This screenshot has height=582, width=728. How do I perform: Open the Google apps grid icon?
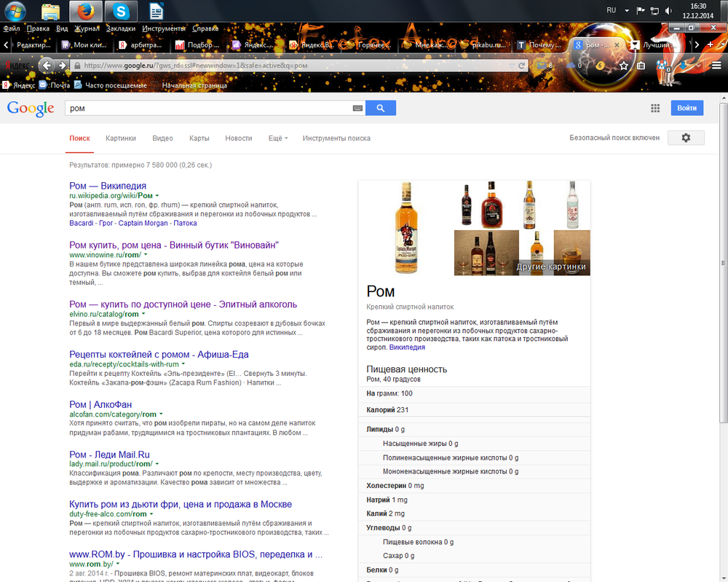[655, 109]
